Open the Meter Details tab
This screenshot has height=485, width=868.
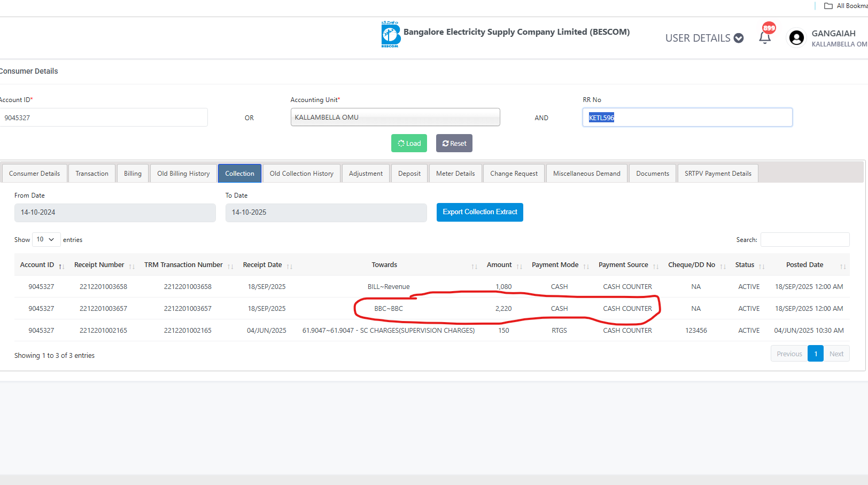point(455,174)
